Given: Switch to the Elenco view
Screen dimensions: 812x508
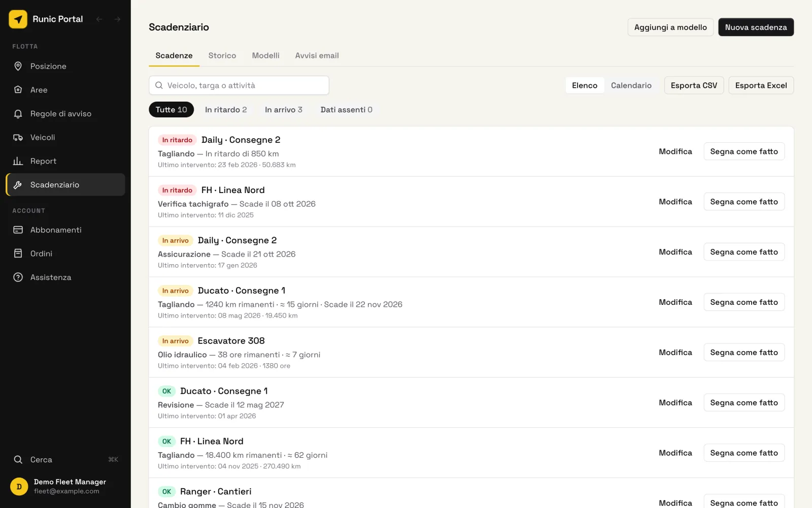Looking at the screenshot, I should (585, 85).
